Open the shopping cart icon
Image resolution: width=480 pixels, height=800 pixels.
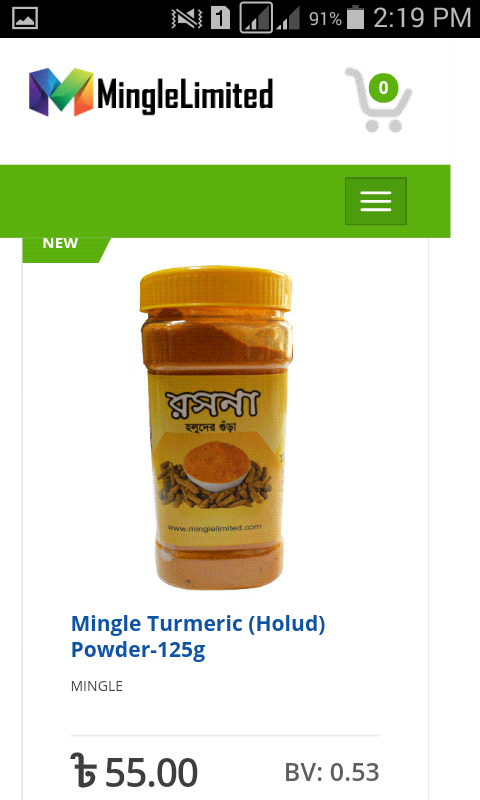[x=378, y=100]
